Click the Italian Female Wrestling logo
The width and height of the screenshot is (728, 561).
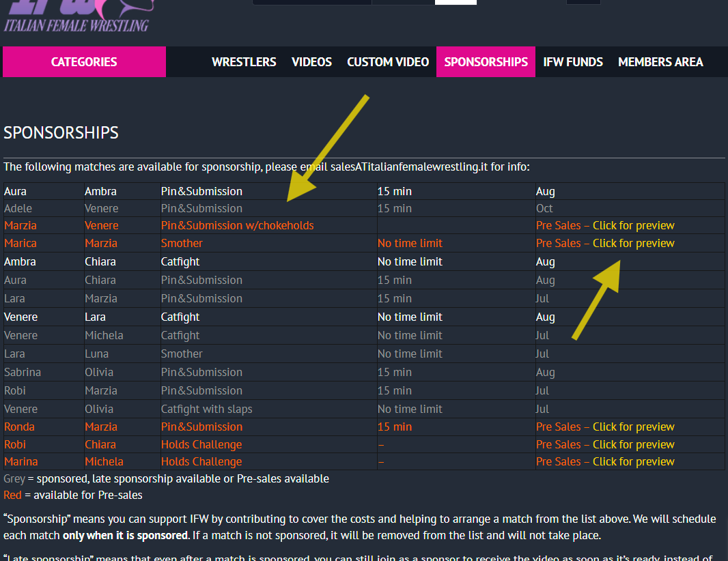point(79,16)
